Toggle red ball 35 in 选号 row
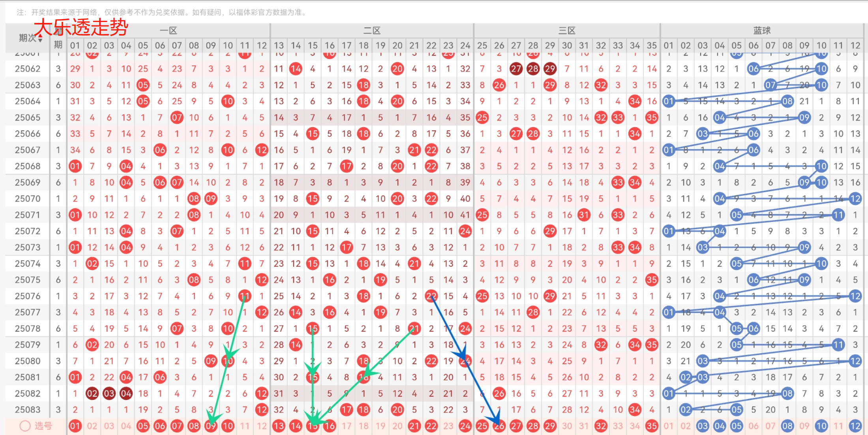The height and width of the screenshot is (435, 868). point(652,426)
